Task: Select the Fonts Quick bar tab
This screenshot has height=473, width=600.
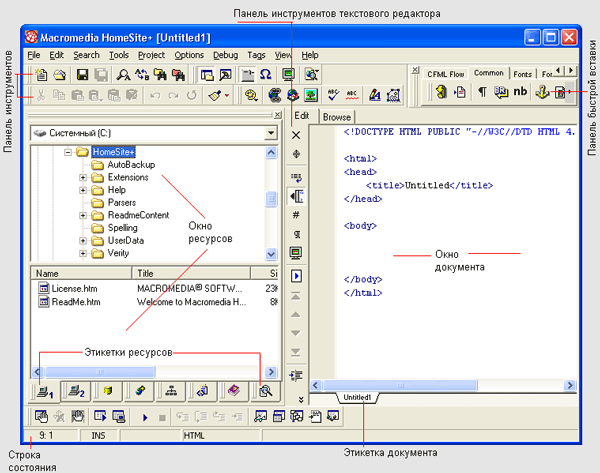Action: click(522, 74)
